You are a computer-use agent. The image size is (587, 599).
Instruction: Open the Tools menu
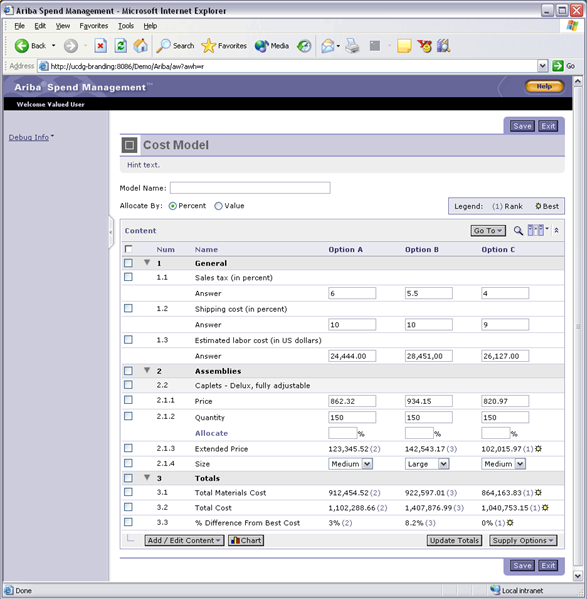pos(126,26)
